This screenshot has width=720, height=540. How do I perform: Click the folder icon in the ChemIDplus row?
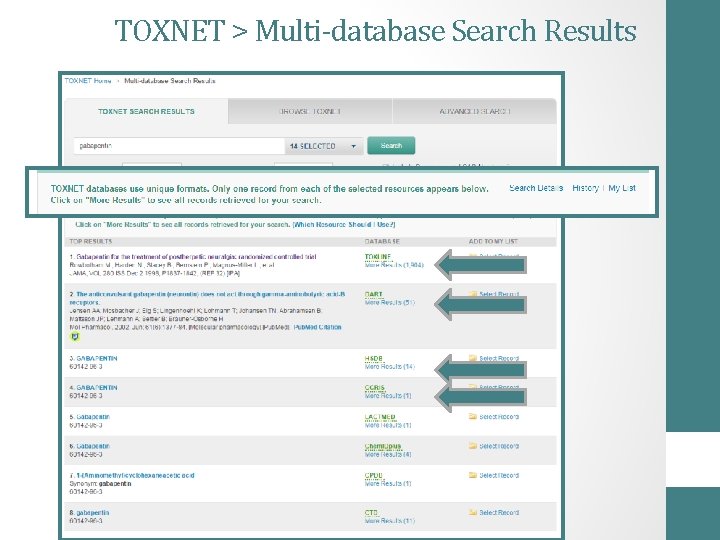472,446
